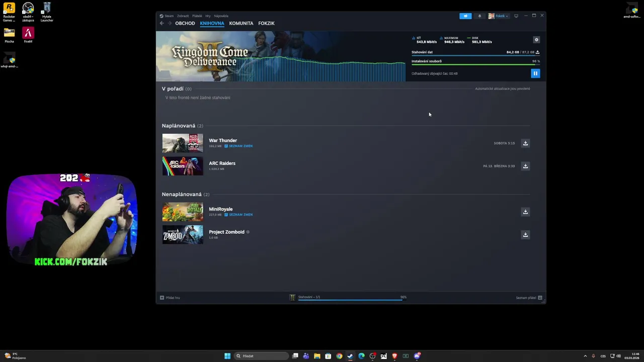Screen dimensions: 644x362
Task: Start ARC Raiders download now
Action: [525, 166]
